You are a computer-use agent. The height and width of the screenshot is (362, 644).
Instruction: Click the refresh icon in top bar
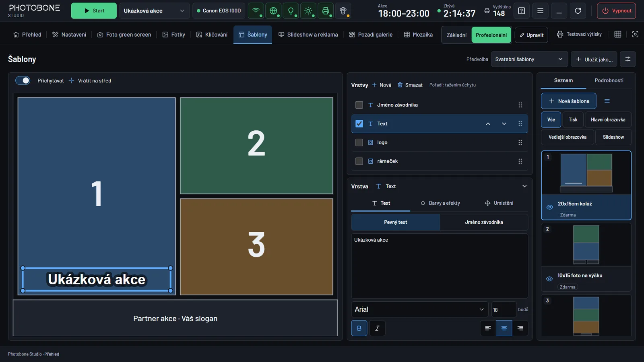pos(578,11)
